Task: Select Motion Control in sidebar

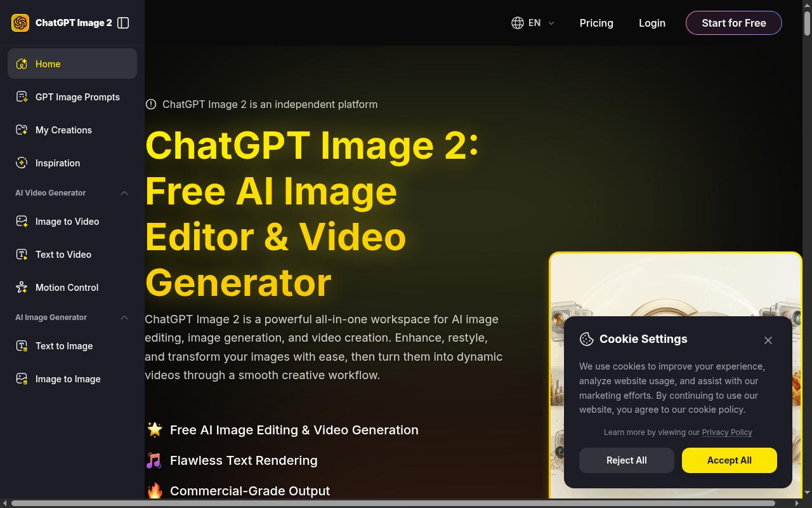Action: pyautogui.click(x=72, y=288)
